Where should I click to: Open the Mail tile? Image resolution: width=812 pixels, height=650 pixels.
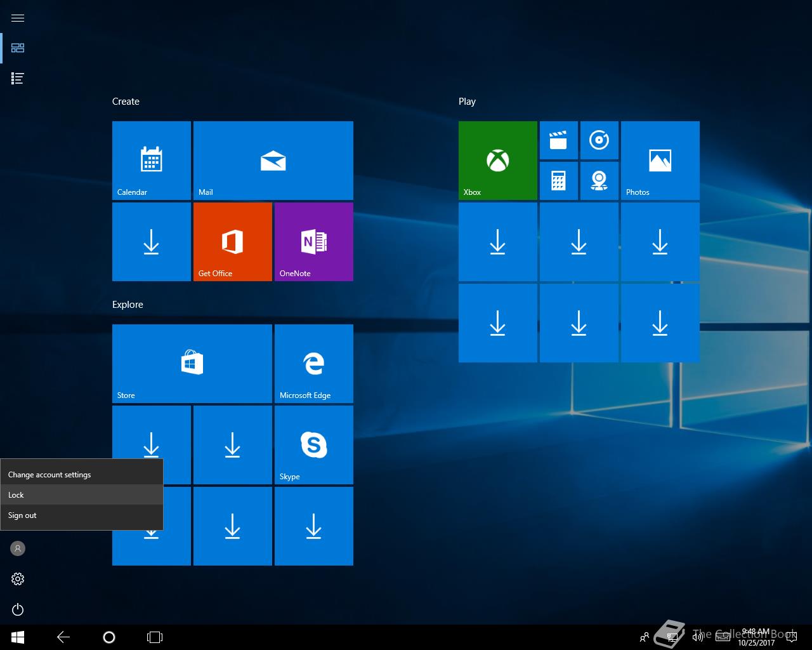273,161
